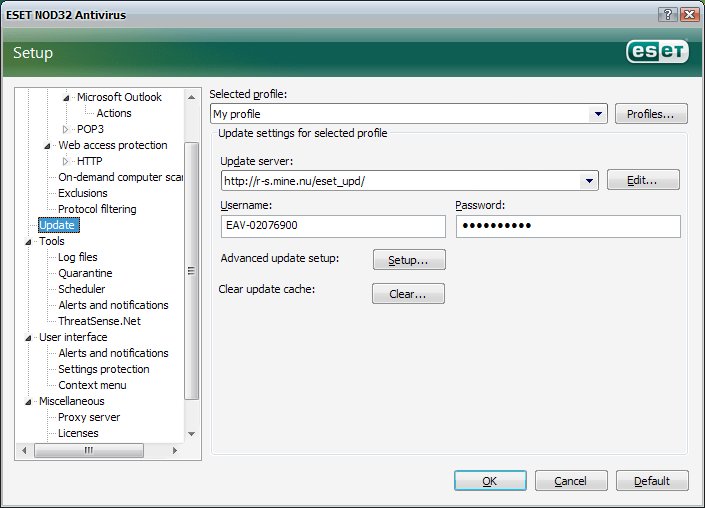Collapse the User interface tree node

[x=28, y=338]
